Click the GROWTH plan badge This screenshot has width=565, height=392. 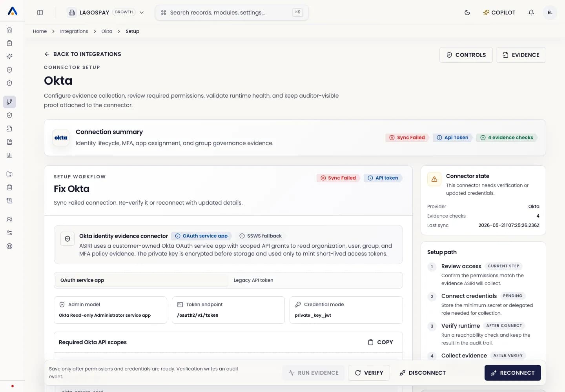(x=124, y=12)
